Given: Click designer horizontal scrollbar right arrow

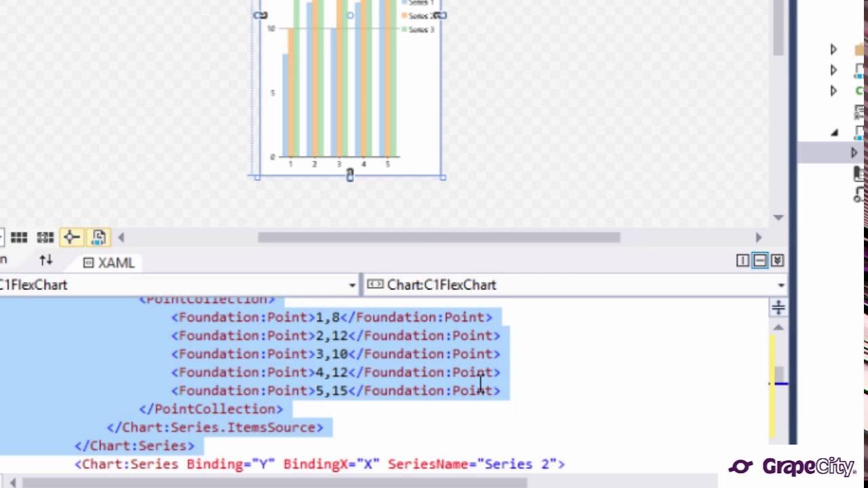Looking at the screenshot, I should [758, 237].
